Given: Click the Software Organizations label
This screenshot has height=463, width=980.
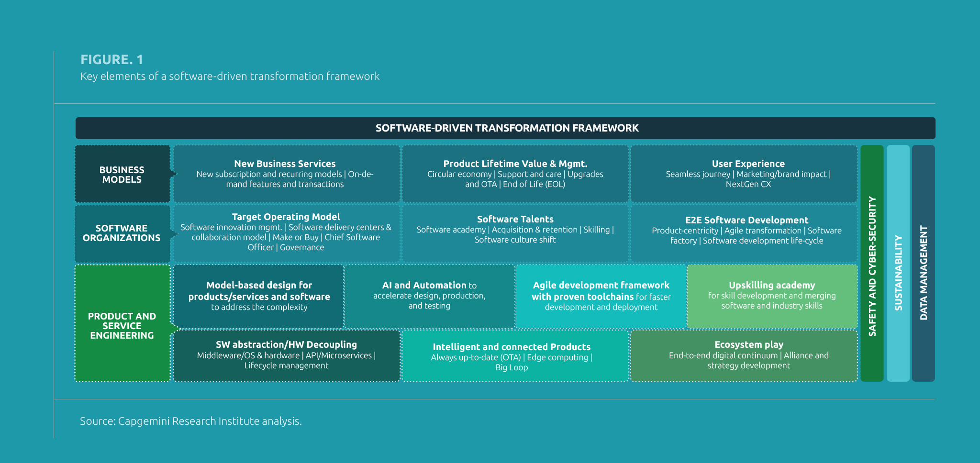Looking at the screenshot, I should [122, 233].
